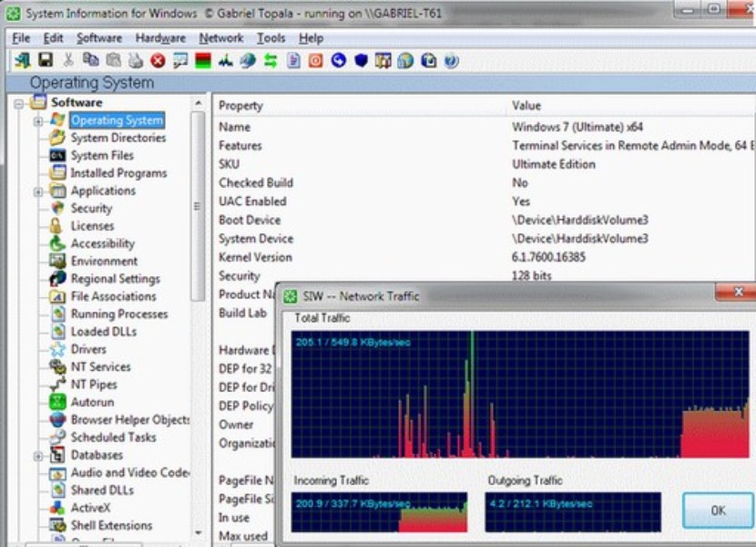
Task: Close the SIW Network Traffic dialog
Action: point(737,292)
